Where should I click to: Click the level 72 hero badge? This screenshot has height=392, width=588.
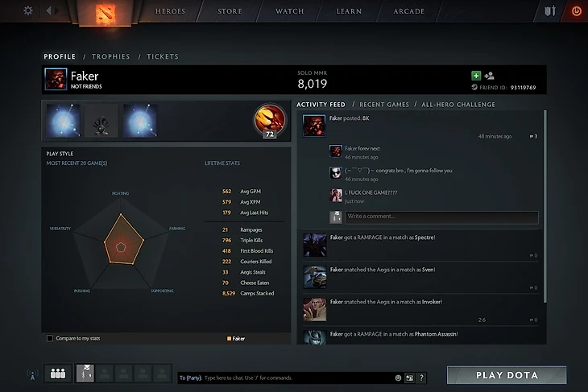[270, 121]
